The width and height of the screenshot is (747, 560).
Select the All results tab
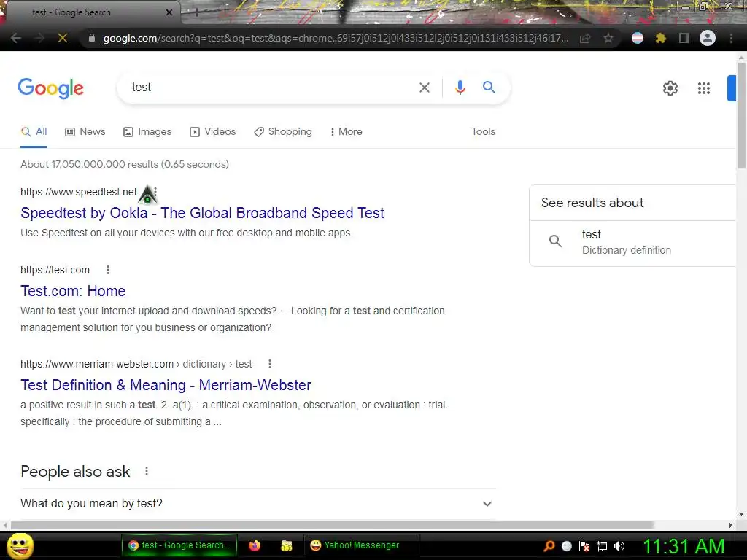click(x=34, y=132)
